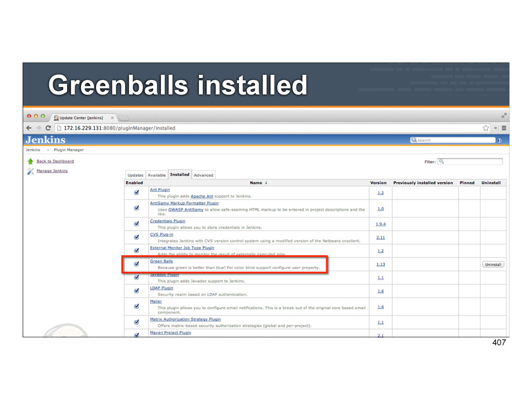This screenshot has height=411, width=532.
Task: Click the Enabled column header
Action: click(135, 182)
